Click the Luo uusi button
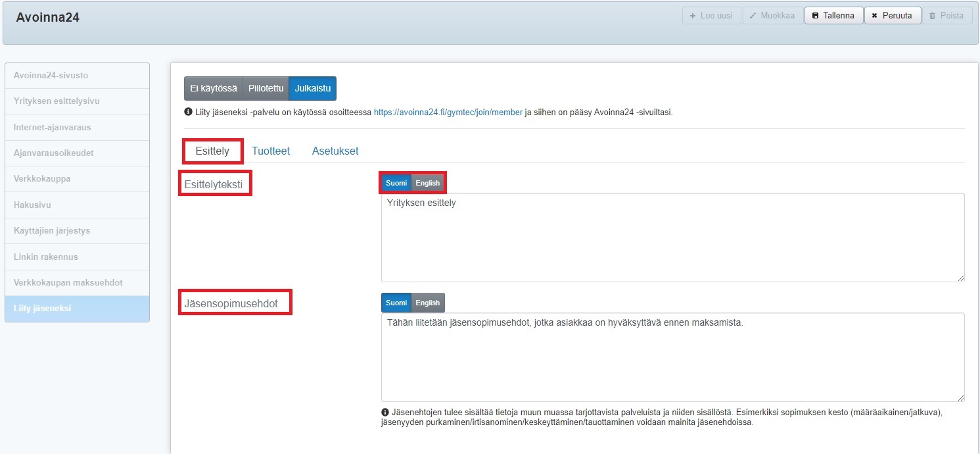Image resolution: width=980 pixels, height=454 pixels. [711, 16]
